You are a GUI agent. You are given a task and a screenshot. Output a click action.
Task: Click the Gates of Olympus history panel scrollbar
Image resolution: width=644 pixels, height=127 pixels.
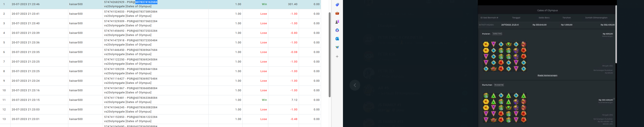[616, 34]
